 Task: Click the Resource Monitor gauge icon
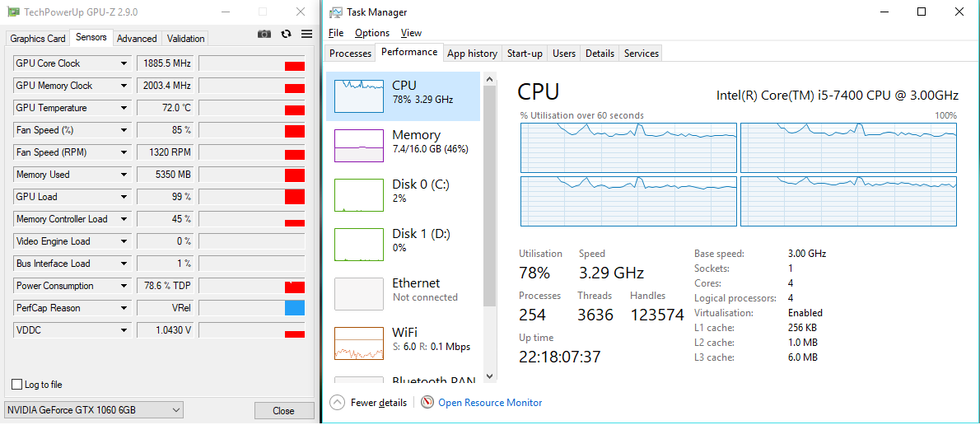427,403
